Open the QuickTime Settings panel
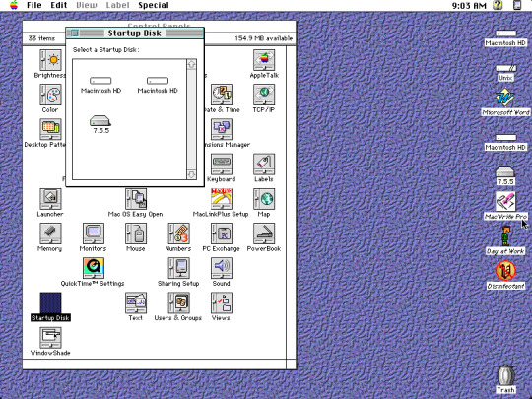 coord(94,268)
